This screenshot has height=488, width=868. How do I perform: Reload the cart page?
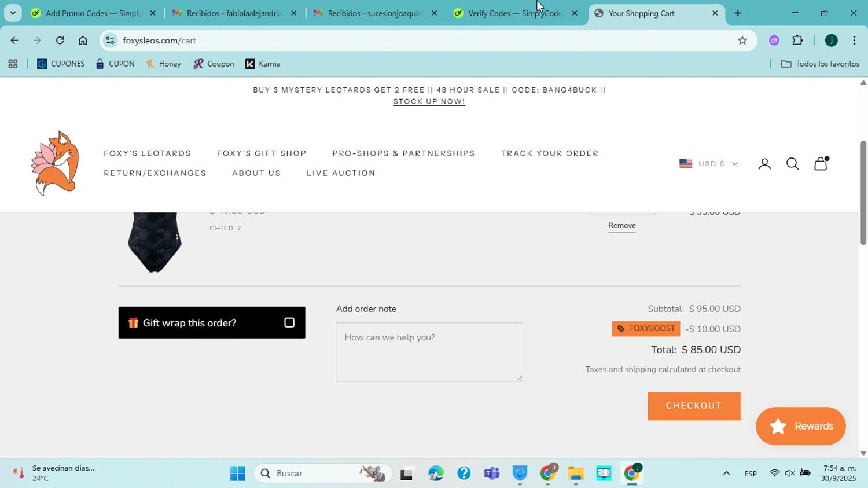(60, 41)
